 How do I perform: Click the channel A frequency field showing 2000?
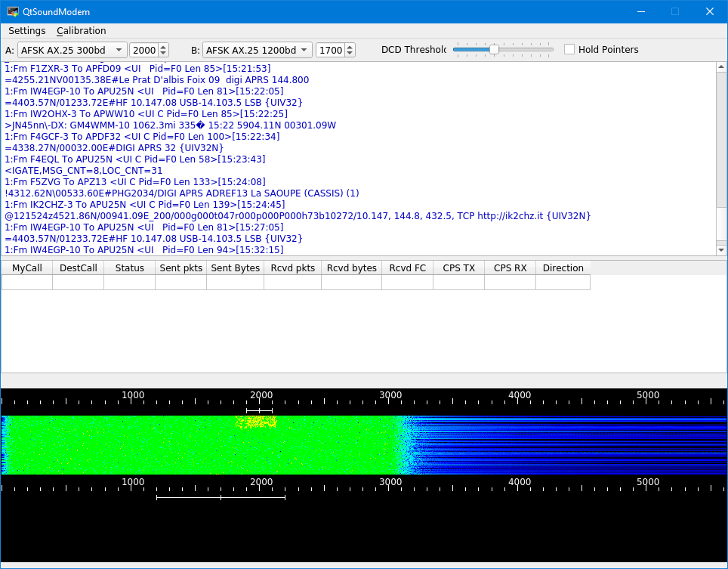tap(143, 50)
